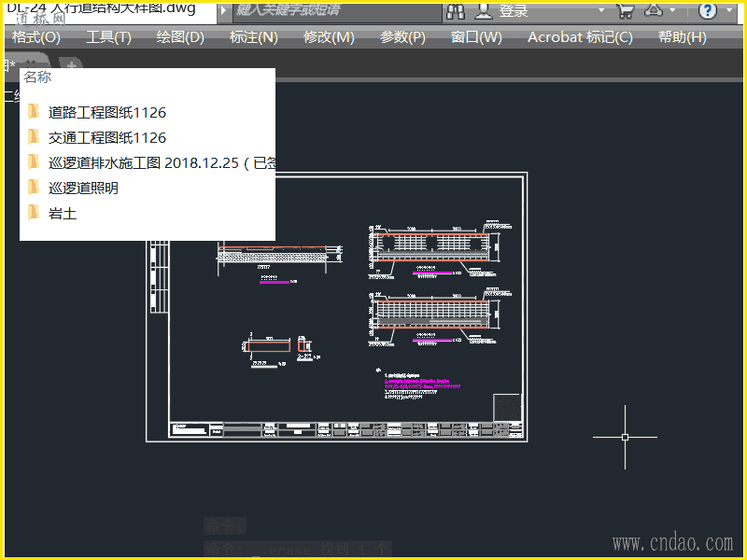
Task: Click folder icon of 道路工程图纸1126
Action: (34, 111)
